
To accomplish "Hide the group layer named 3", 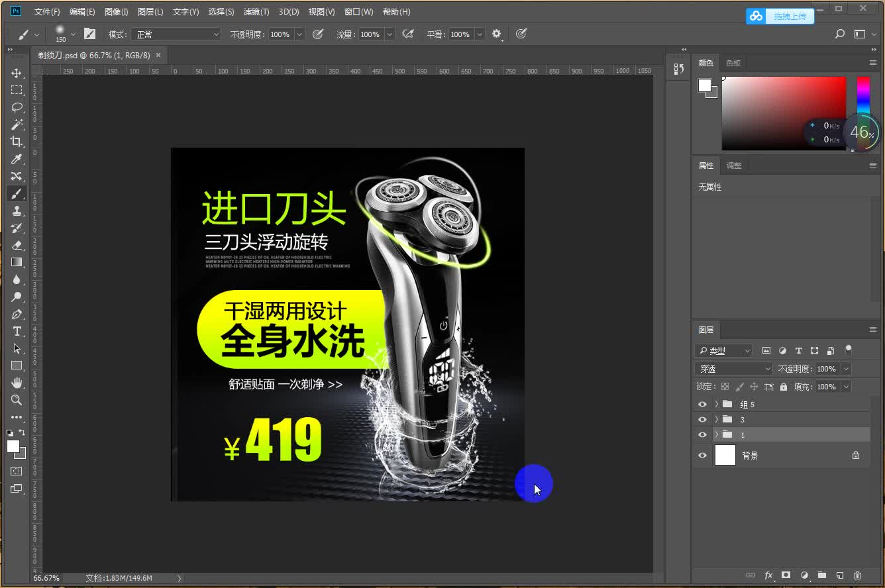I will coord(702,419).
